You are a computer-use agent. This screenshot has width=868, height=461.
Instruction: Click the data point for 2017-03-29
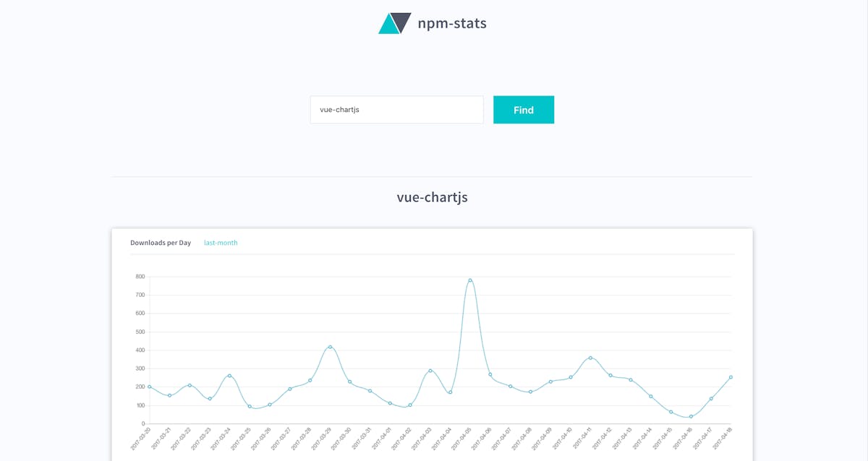(330, 346)
